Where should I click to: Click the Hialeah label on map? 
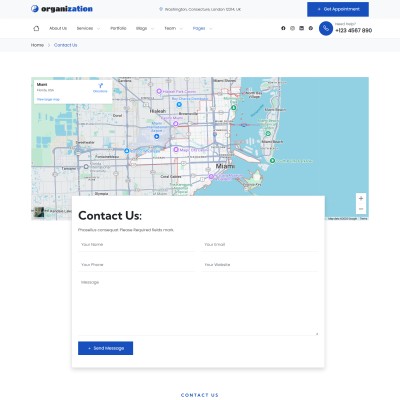(x=157, y=111)
